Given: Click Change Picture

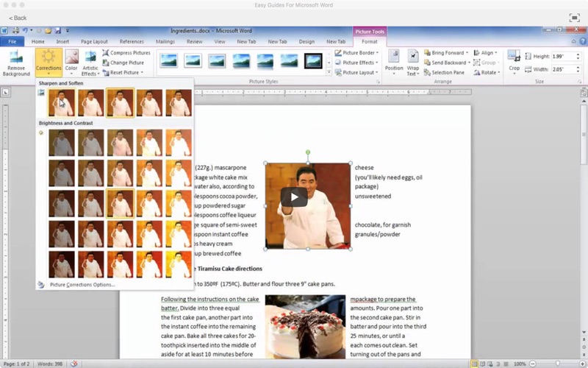Looking at the screenshot, I should click(x=123, y=63).
